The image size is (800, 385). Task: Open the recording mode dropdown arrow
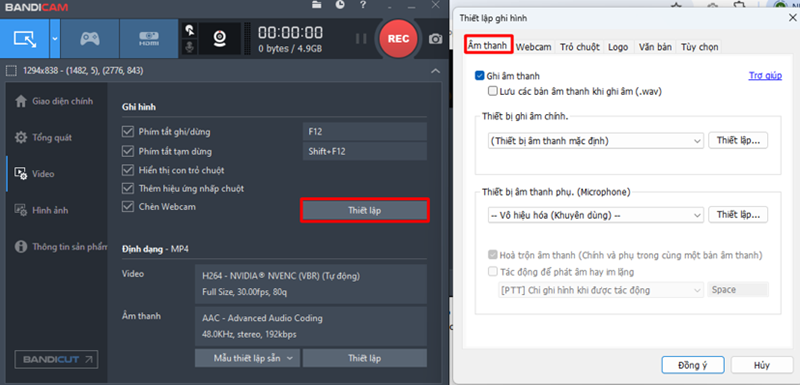click(55, 39)
